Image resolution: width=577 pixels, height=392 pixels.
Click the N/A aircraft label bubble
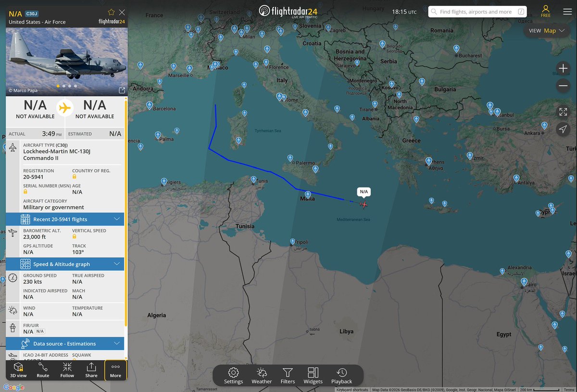click(x=364, y=191)
